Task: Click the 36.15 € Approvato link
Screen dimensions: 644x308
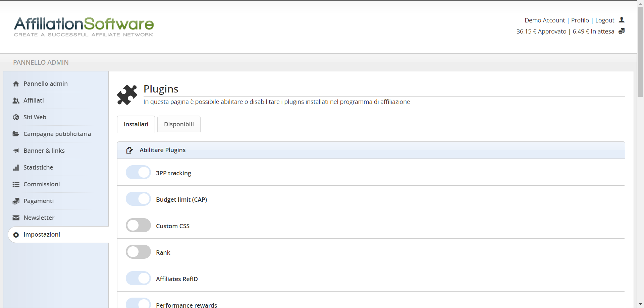Action: pos(541,32)
